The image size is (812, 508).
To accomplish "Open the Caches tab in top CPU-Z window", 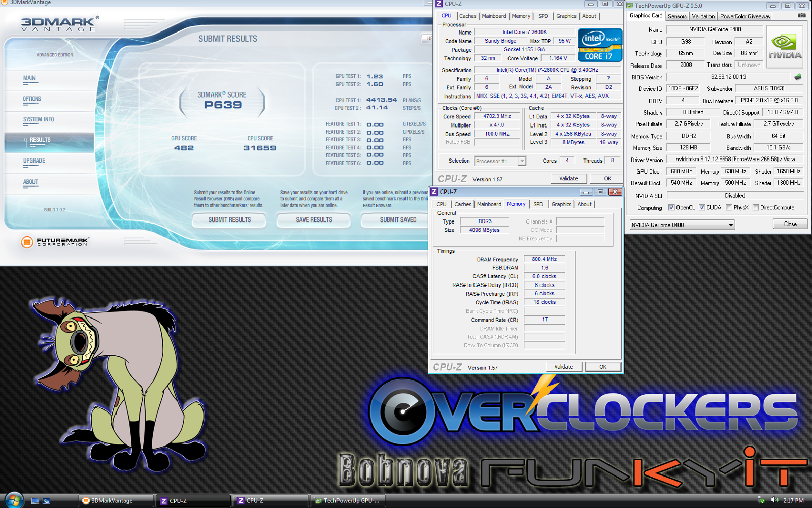I will tap(467, 16).
